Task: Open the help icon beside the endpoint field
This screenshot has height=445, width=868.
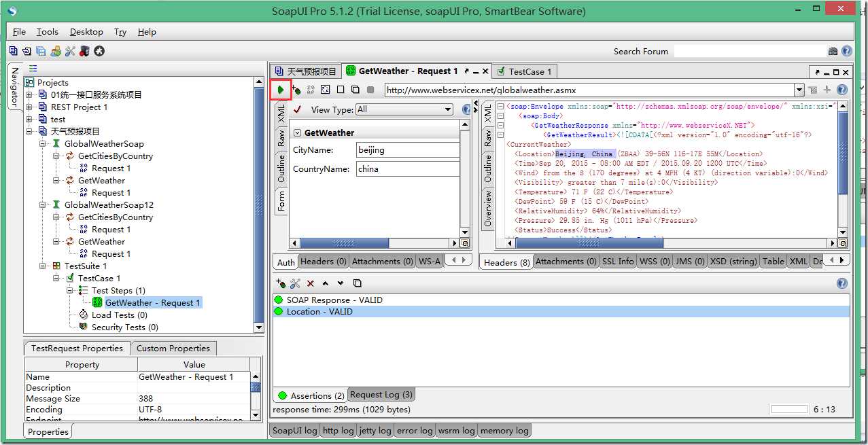Action: pos(842,90)
